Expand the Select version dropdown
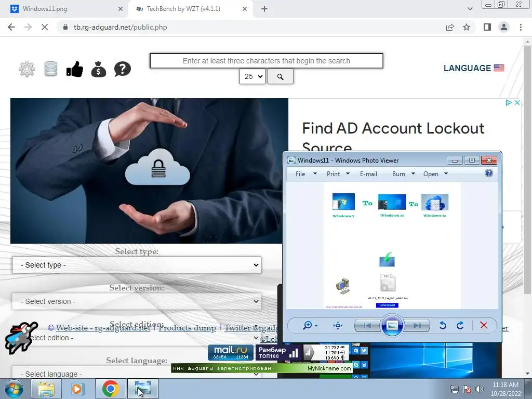This screenshot has height=399, width=532. coord(137,301)
